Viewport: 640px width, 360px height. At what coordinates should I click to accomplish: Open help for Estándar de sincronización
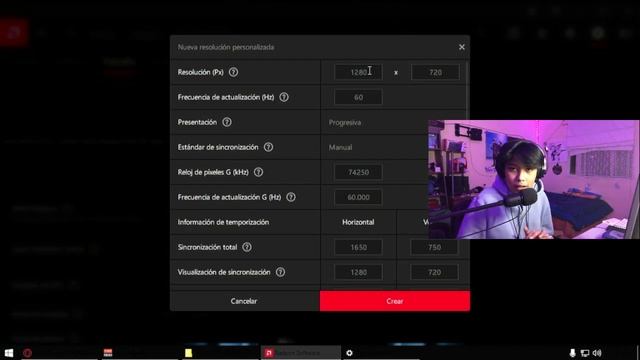[268, 147]
